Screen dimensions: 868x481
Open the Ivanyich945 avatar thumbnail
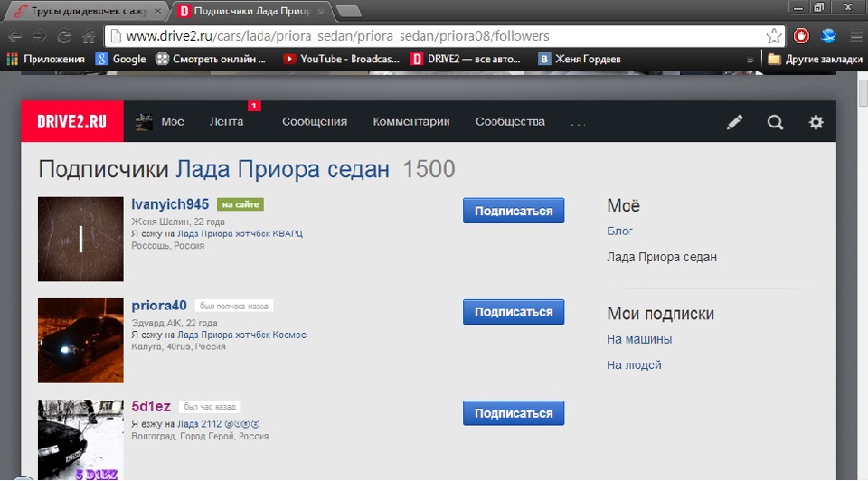(x=80, y=239)
